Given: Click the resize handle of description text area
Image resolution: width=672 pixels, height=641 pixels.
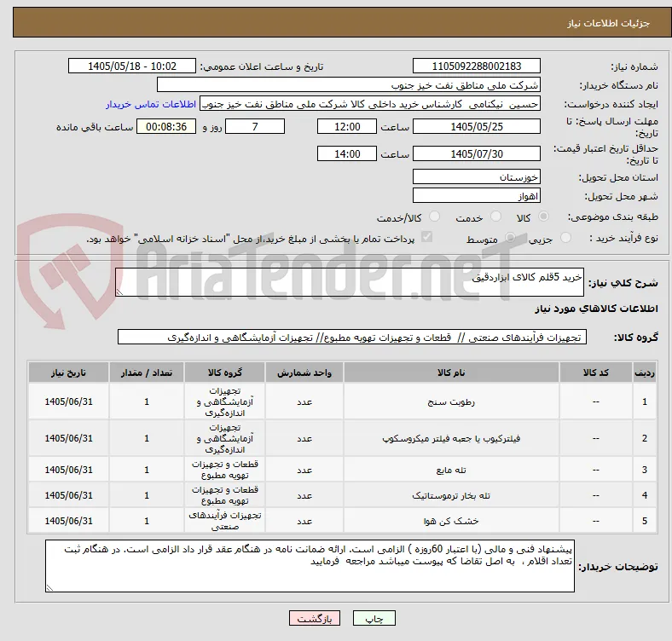Looking at the screenshot, I should tap(119, 292).
